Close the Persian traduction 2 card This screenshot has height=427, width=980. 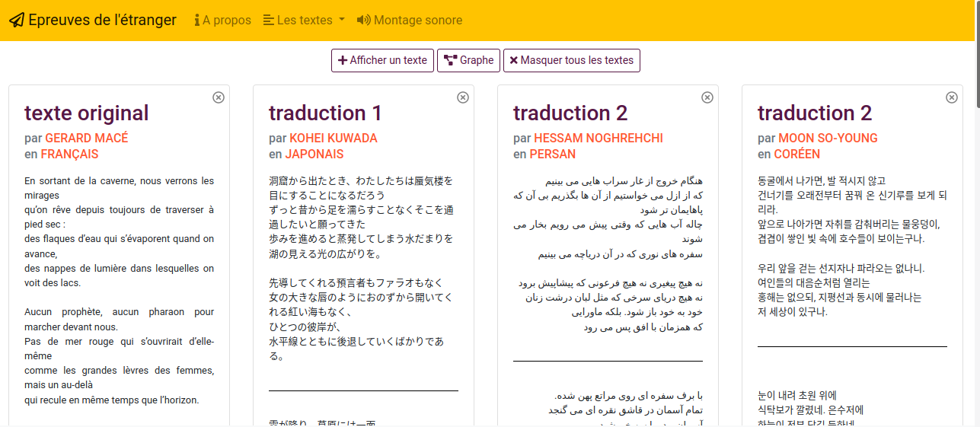click(x=707, y=97)
